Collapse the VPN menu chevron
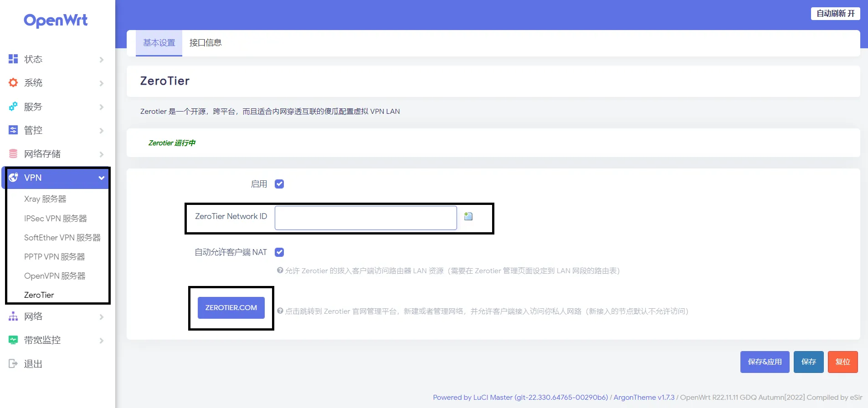The height and width of the screenshot is (408, 868). pyautogui.click(x=102, y=178)
